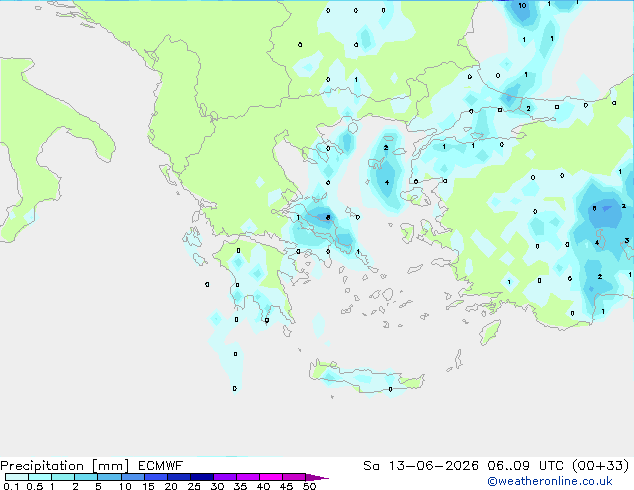The height and width of the screenshot is (490, 634).
Task: Click the 2–5 mm legend swatch
Action: pyautogui.click(x=86, y=477)
